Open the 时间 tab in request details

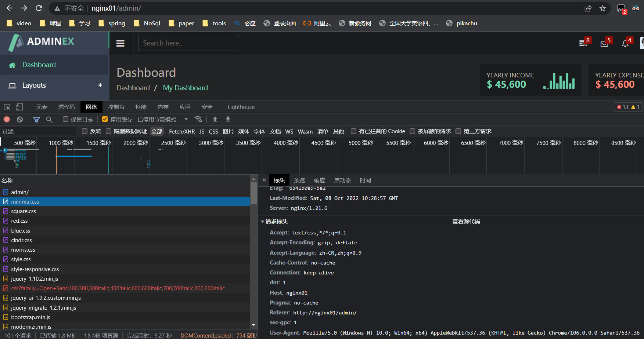365,180
